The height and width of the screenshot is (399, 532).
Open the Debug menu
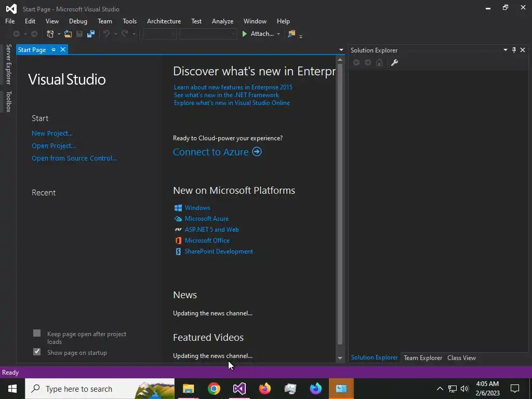[78, 21]
